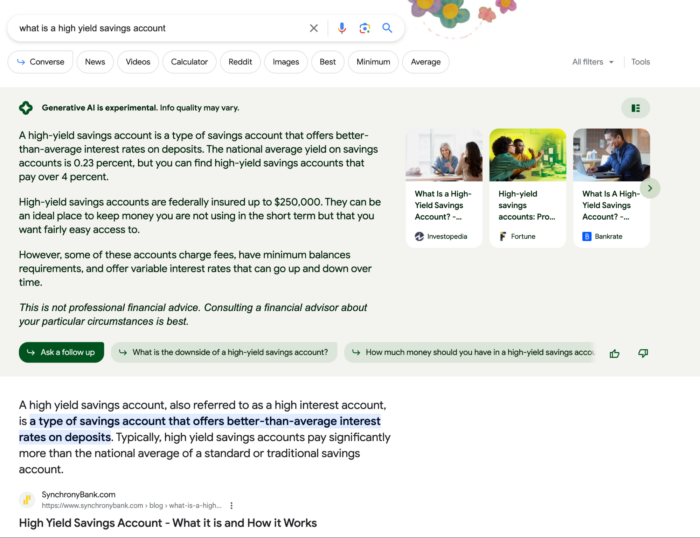Open the All filters dropdown

coord(593,62)
